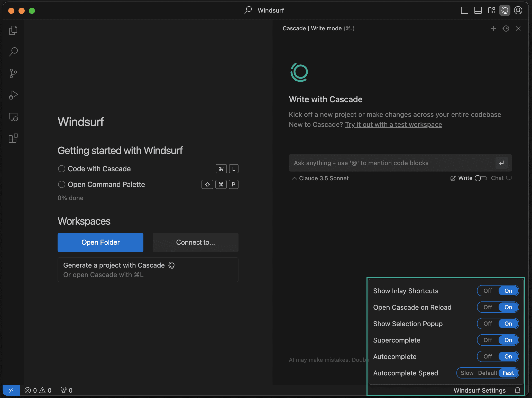
Task: Expand the Claude 3.5 Sonnet model selector
Action: click(320, 178)
